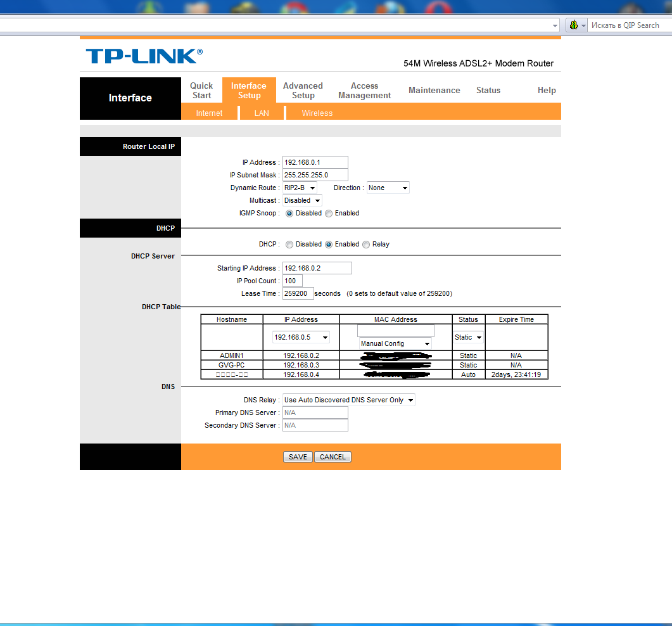Set DHCP to Disabled

click(x=289, y=245)
